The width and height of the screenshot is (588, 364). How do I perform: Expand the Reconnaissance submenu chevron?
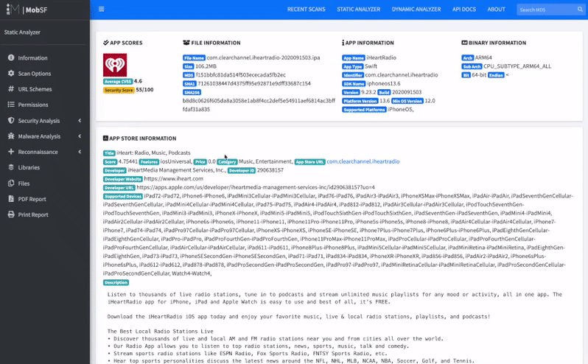pos(80,152)
